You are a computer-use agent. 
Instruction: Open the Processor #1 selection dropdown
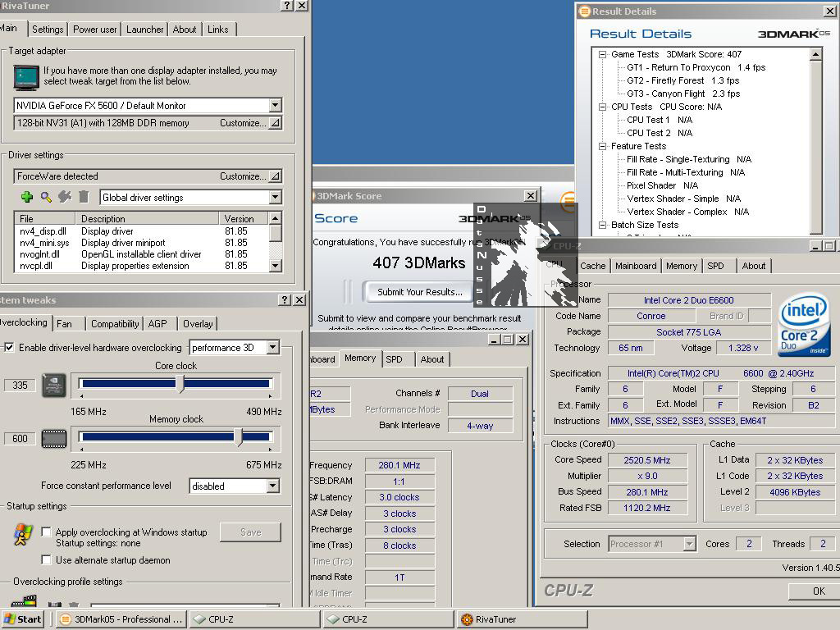click(x=689, y=544)
